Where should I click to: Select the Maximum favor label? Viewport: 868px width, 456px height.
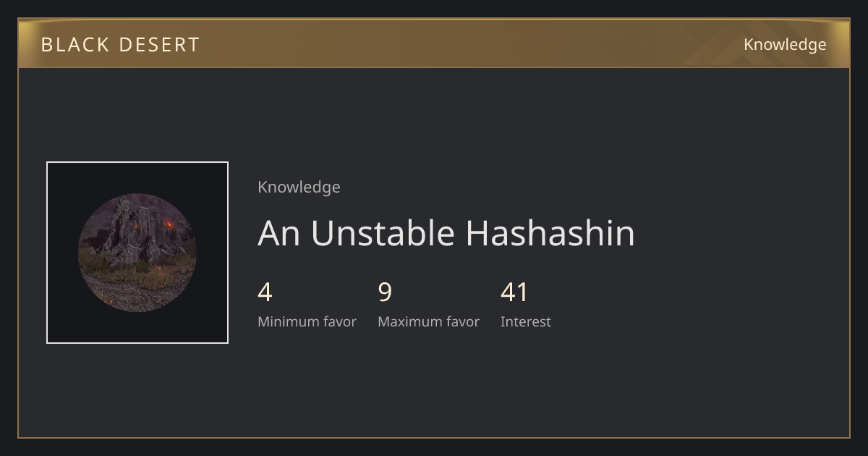coord(428,322)
